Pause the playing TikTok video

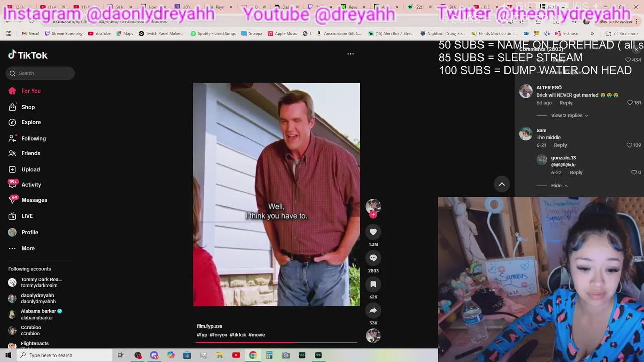276,195
